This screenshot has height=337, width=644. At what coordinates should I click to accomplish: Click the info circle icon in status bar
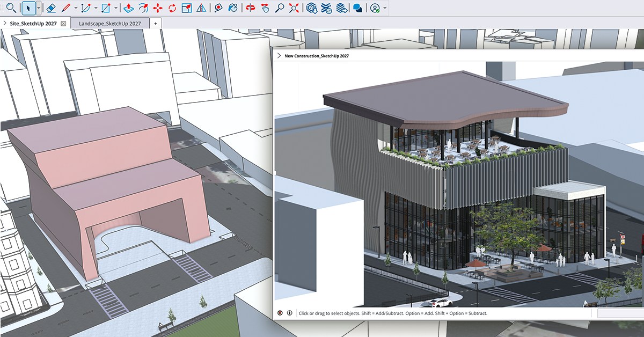coord(289,313)
